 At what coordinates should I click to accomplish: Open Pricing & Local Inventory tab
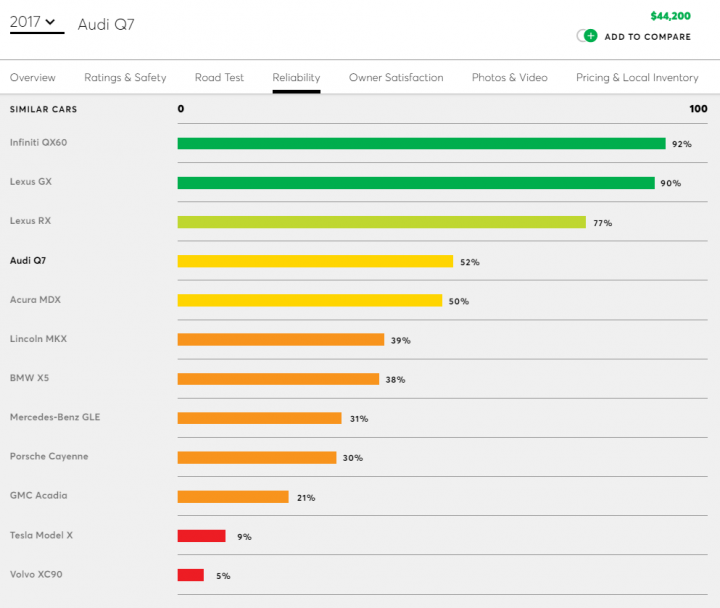(x=637, y=78)
